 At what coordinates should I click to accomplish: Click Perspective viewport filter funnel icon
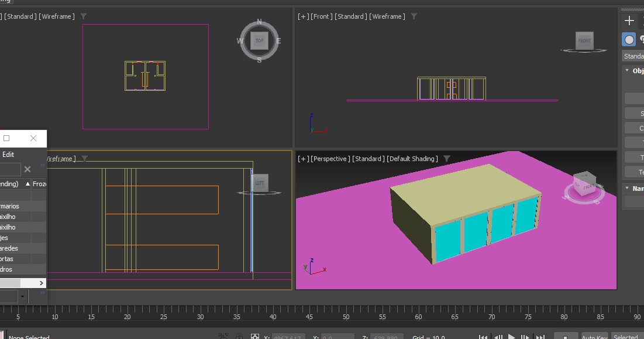(x=447, y=159)
